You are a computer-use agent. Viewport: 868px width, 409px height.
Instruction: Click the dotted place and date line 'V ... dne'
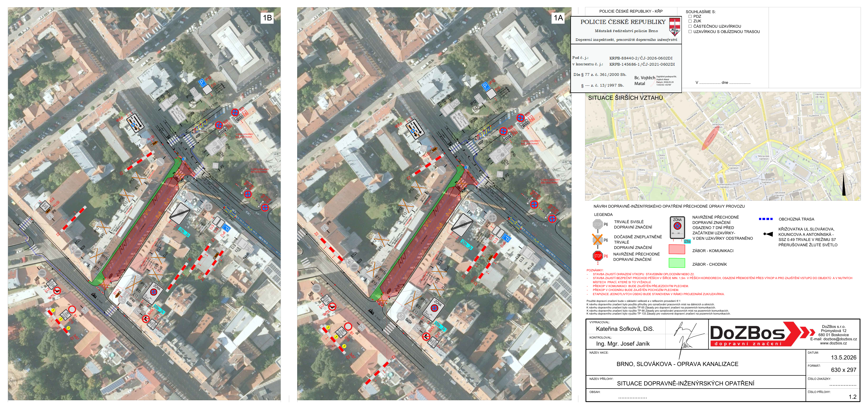(723, 83)
